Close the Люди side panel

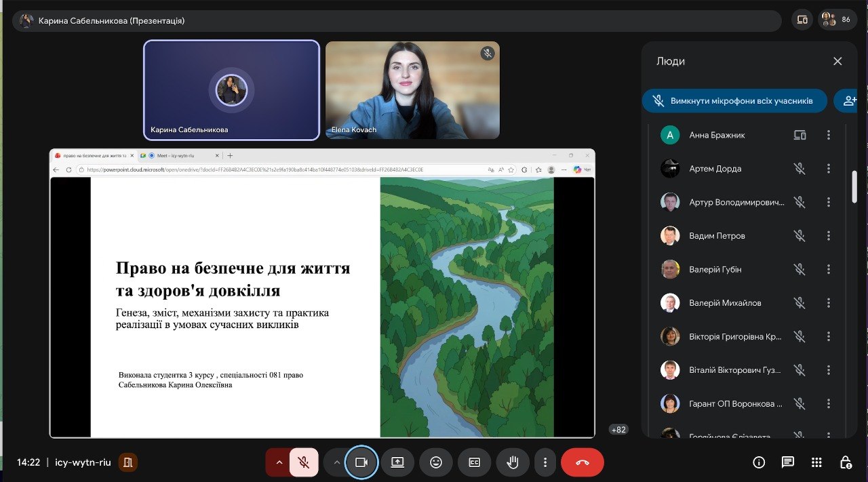837,61
